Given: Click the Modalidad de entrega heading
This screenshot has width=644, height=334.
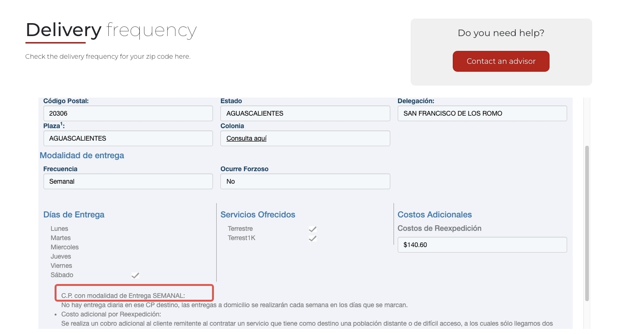Looking at the screenshot, I should point(82,155).
